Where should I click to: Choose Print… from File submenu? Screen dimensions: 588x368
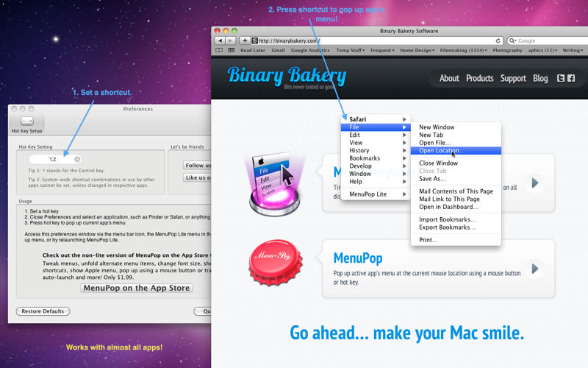coord(456,240)
